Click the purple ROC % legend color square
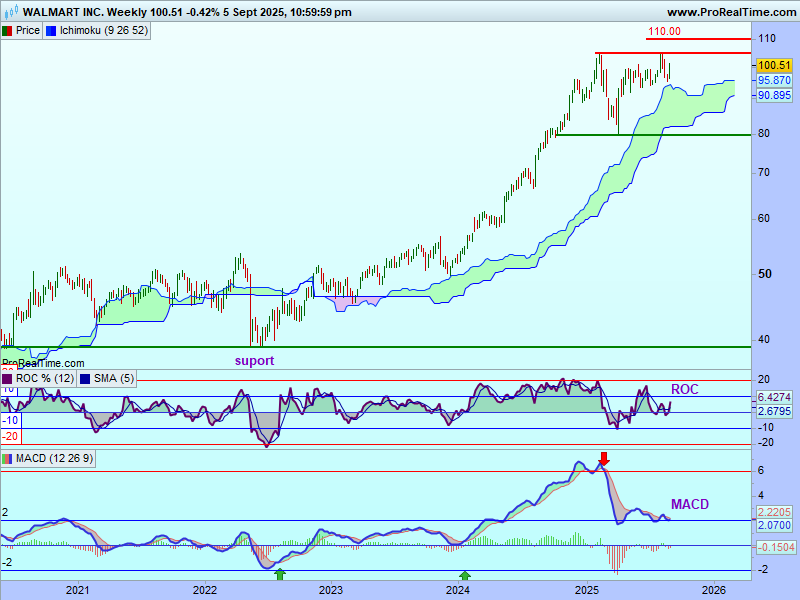The image size is (800, 600). point(7,379)
